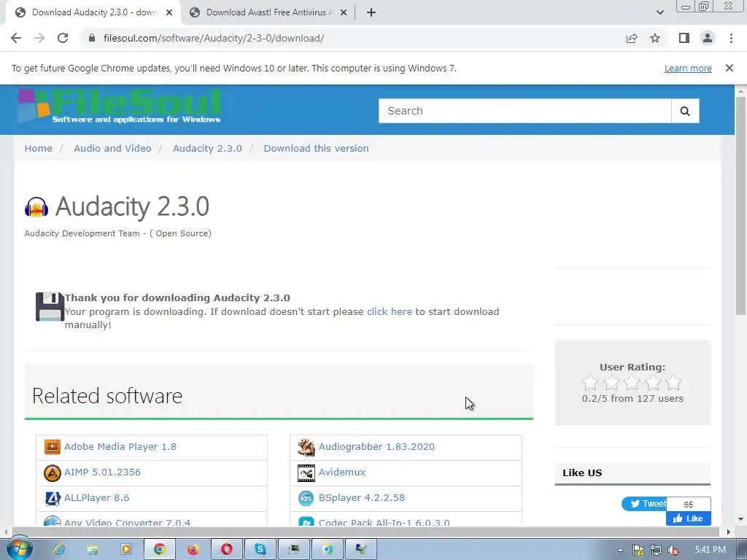Open ALLPlayer 8.6 link

[x=97, y=497]
